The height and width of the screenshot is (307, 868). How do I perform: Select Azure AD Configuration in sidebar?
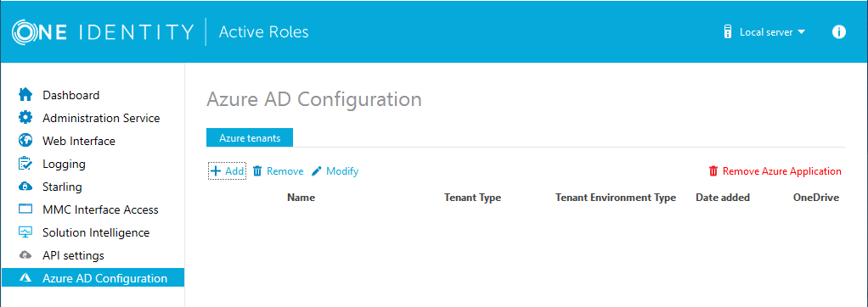tap(93, 278)
